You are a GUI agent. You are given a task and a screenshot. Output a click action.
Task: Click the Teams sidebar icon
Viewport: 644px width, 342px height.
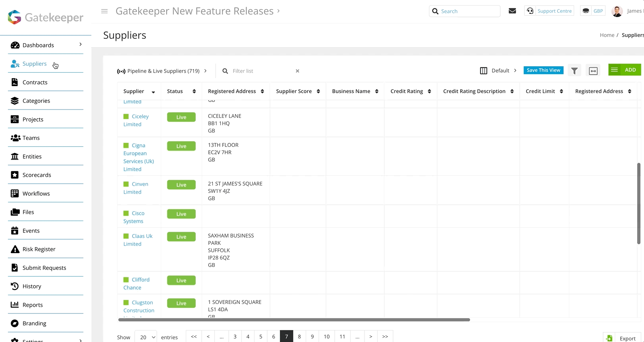15,138
